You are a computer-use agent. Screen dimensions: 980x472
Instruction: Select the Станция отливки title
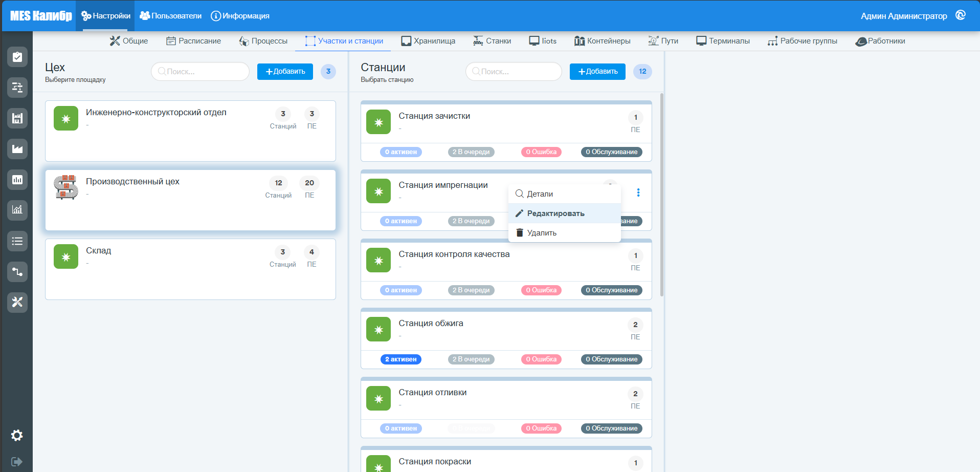click(x=433, y=393)
